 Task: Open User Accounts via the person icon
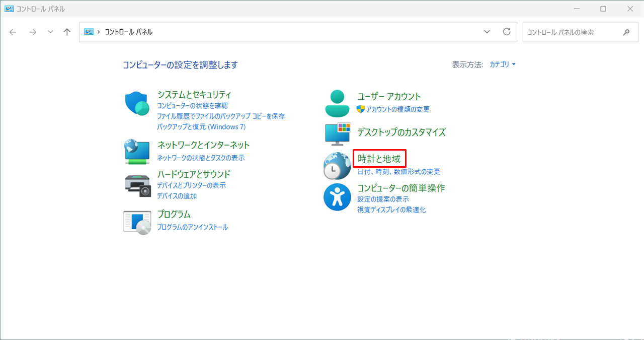[337, 102]
